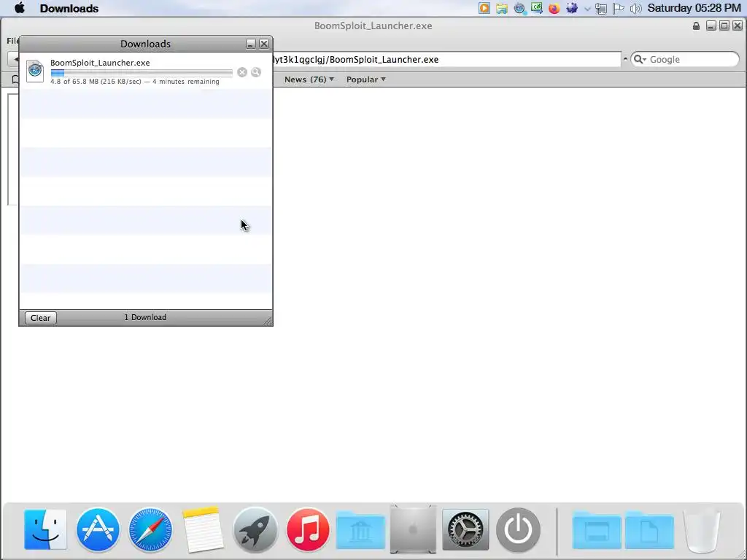This screenshot has height=560, width=747.
Task: Reveal the downloaded file with the magnifier icon
Action: point(256,72)
